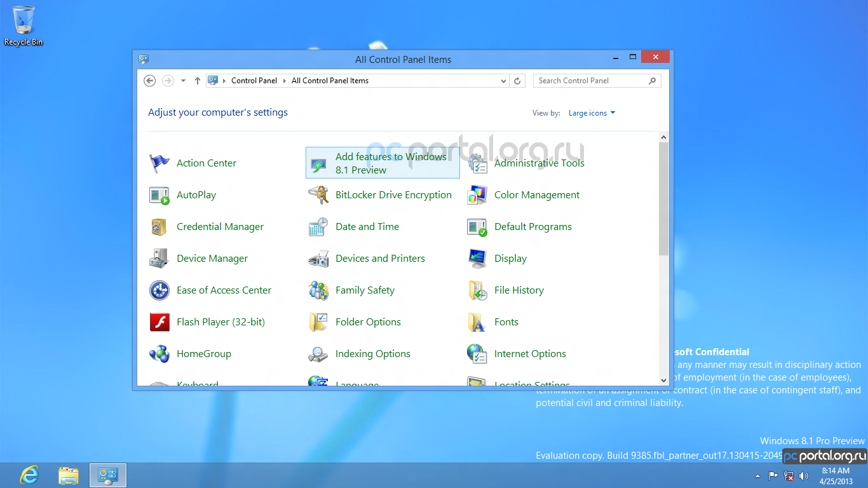Click the Flash Player (32-bit) icon

pyautogui.click(x=159, y=322)
